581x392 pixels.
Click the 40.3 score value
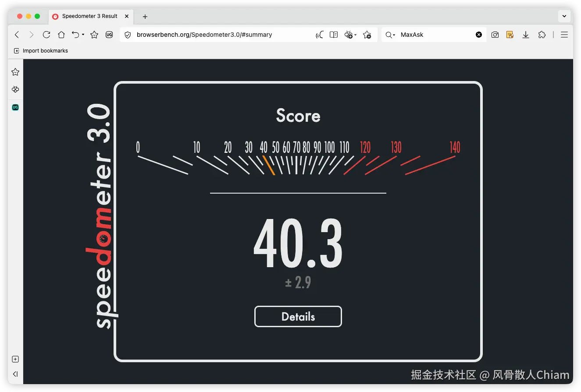point(298,244)
